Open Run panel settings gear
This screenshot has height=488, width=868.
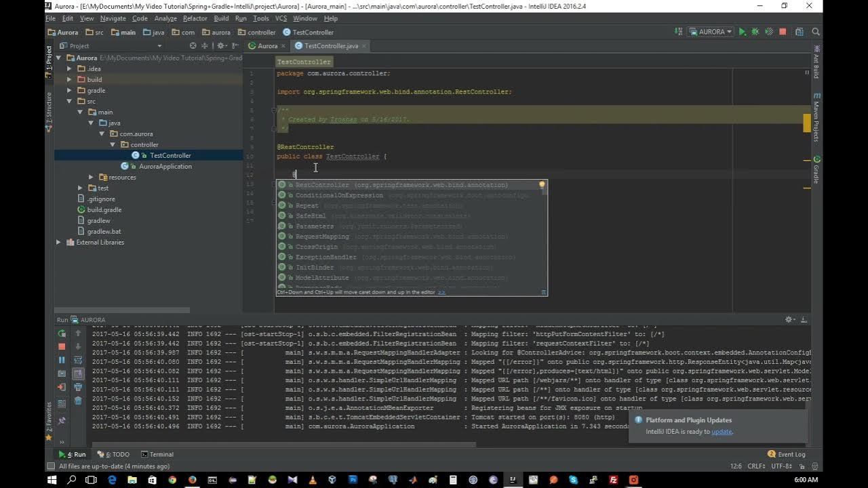point(790,319)
